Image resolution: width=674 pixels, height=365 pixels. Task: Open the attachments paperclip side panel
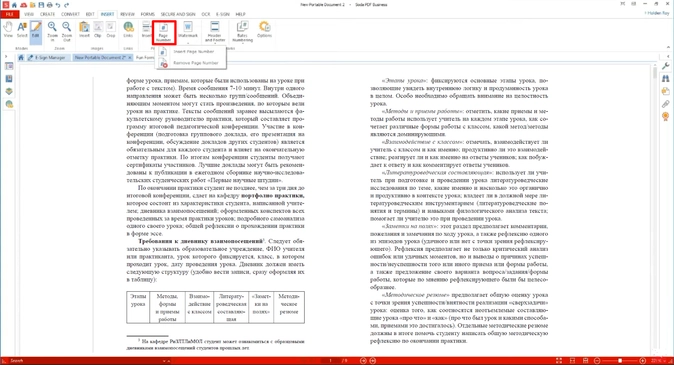tap(666, 104)
